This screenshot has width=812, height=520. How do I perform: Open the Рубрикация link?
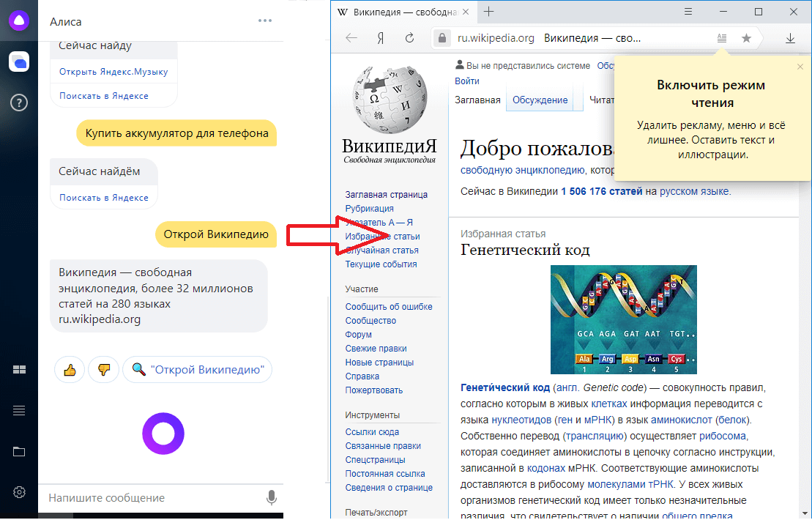(369, 209)
